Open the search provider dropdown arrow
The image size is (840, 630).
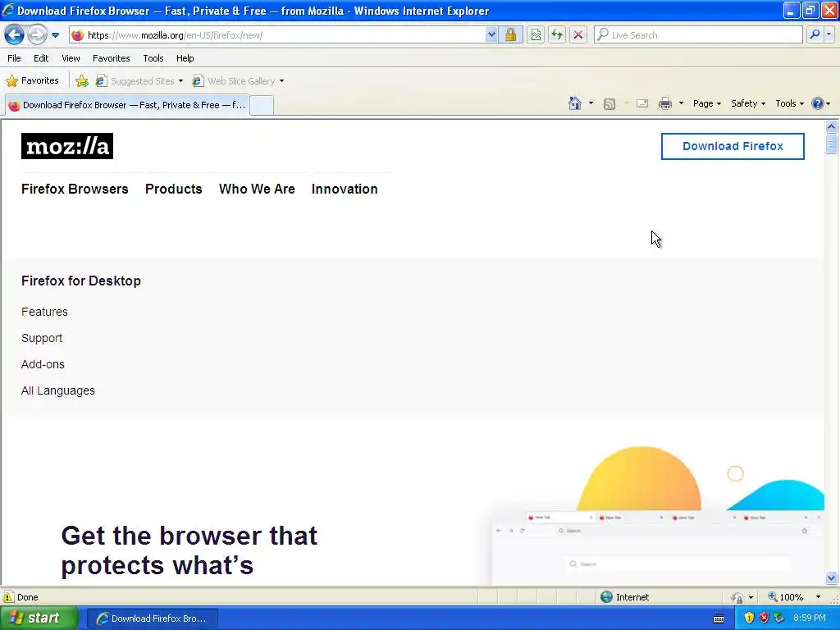pos(829,34)
